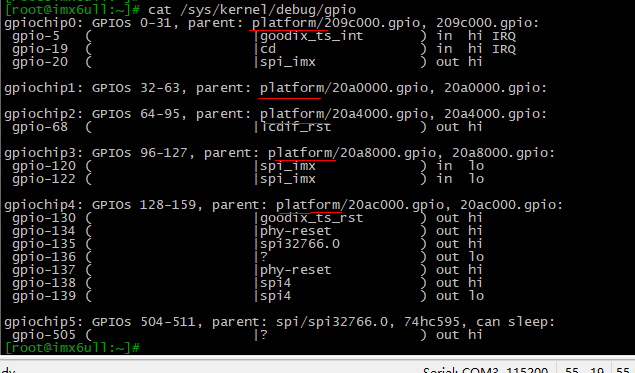Screen dimensions: 635x373
Task: Click the spi32766.0 label on gpio-135
Action: point(300,244)
